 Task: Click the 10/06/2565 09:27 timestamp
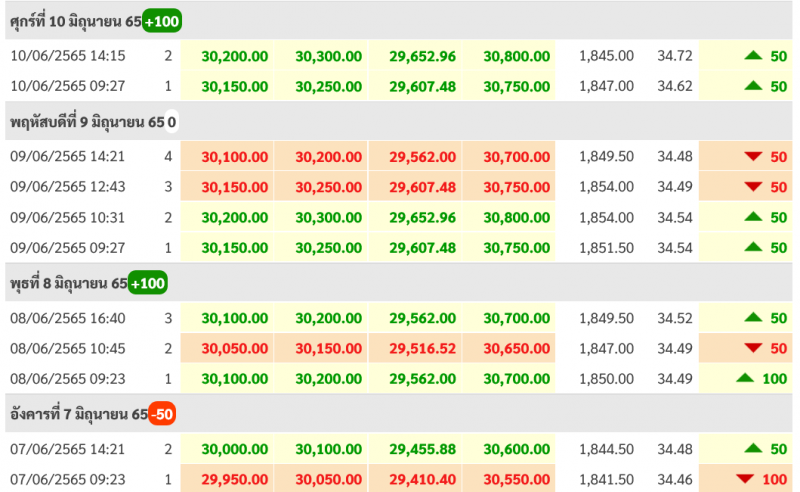pos(67,86)
